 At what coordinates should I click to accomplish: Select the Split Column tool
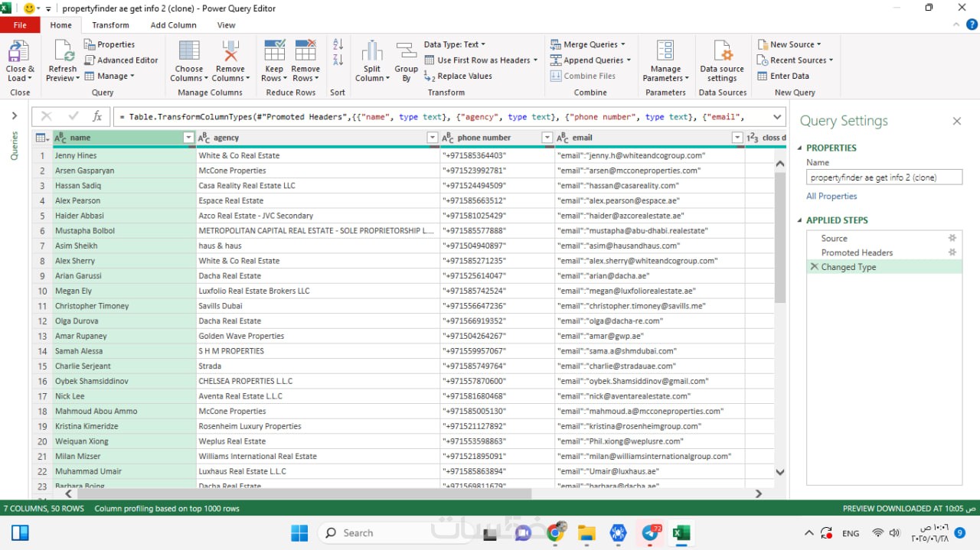tap(372, 52)
